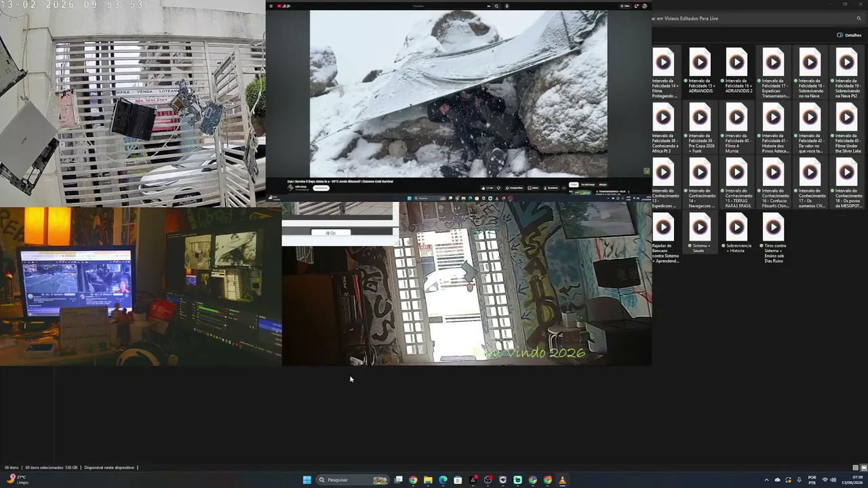This screenshot has width=868, height=488.
Task: Select Intervalo da Felicidade 18 - Sobrevivendo na Neve
Action: click(x=810, y=73)
